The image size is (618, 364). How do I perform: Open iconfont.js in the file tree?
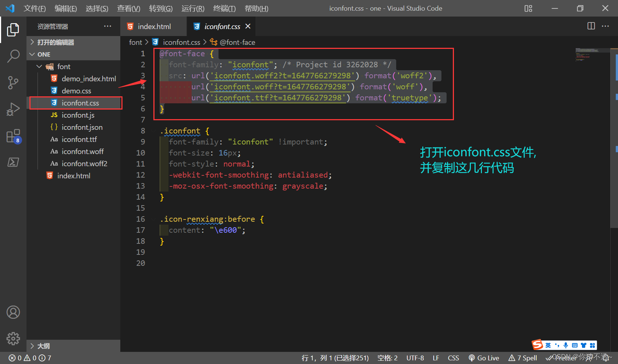74,115
